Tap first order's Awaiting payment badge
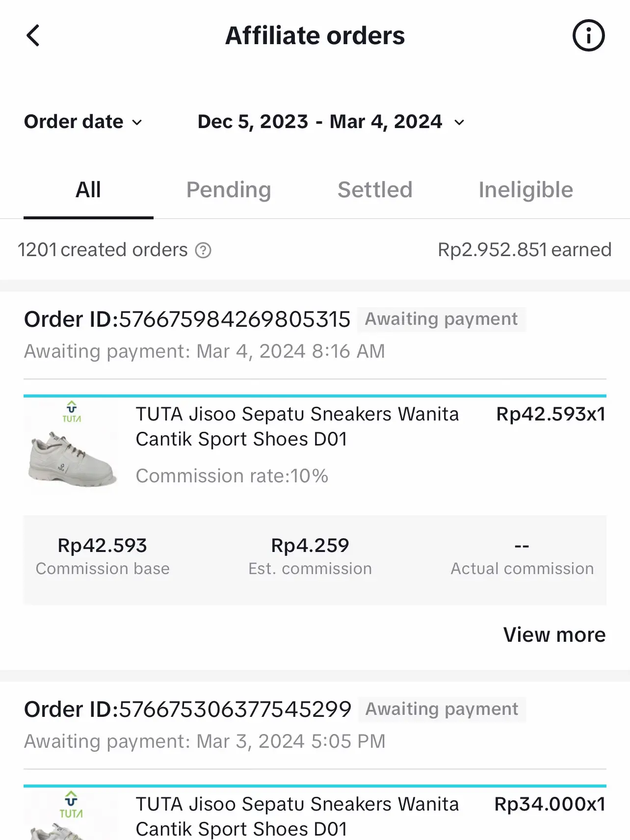The height and width of the screenshot is (840, 630). (441, 319)
